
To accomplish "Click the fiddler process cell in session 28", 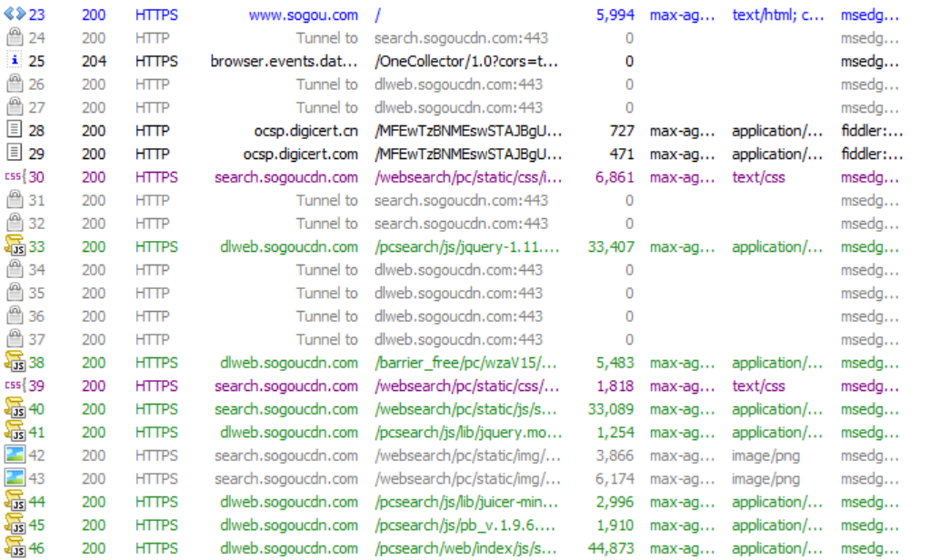I will click(x=872, y=131).
